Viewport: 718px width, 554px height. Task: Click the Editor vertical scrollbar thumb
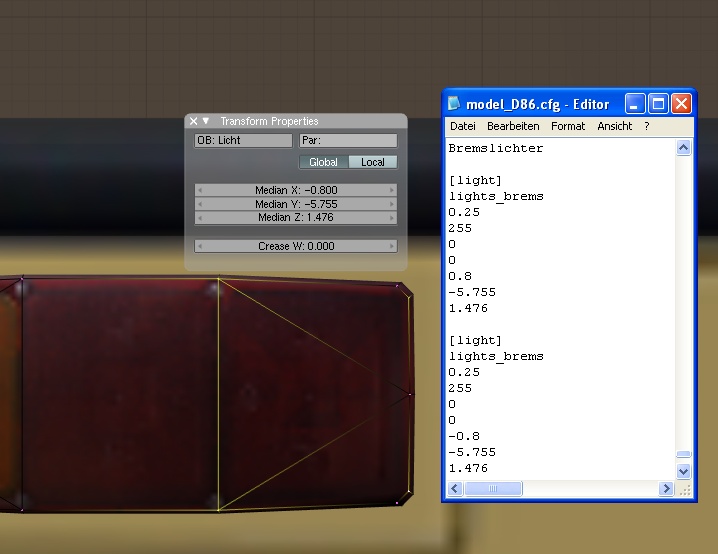tap(683, 454)
